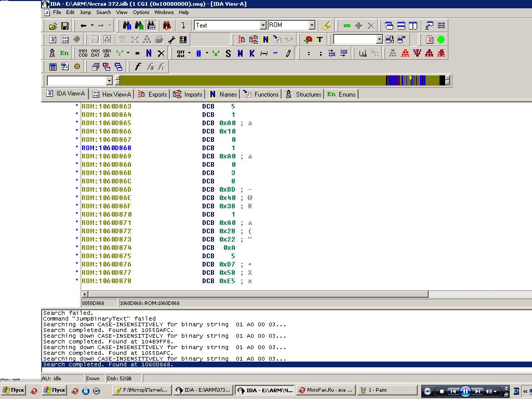Open the string literal style dropdown arrow

(x=128, y=54)
